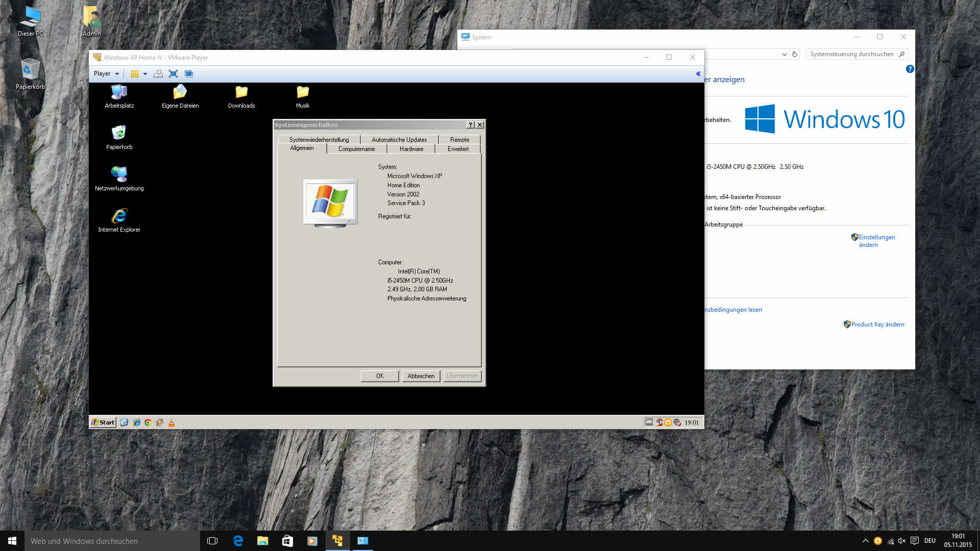Expand the power options arrow beside pause
Viewport: 980px width, 551px height.
click(145, 74)
